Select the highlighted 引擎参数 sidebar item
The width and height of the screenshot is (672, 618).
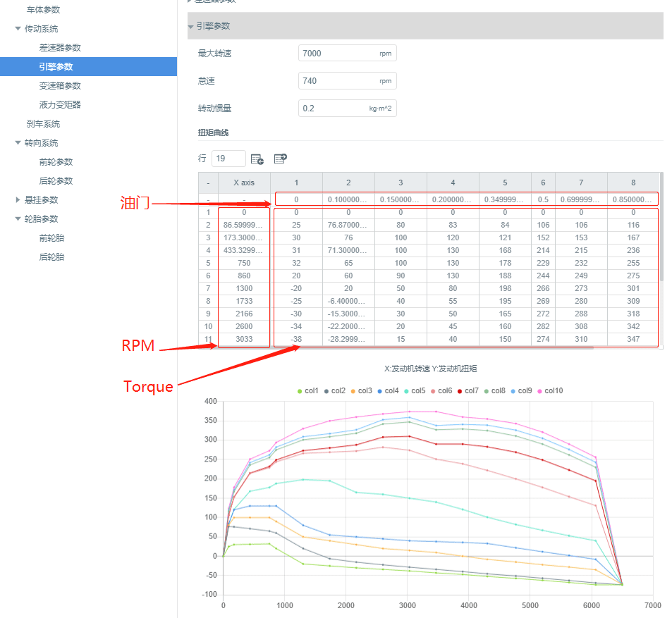tap(88, 67)
